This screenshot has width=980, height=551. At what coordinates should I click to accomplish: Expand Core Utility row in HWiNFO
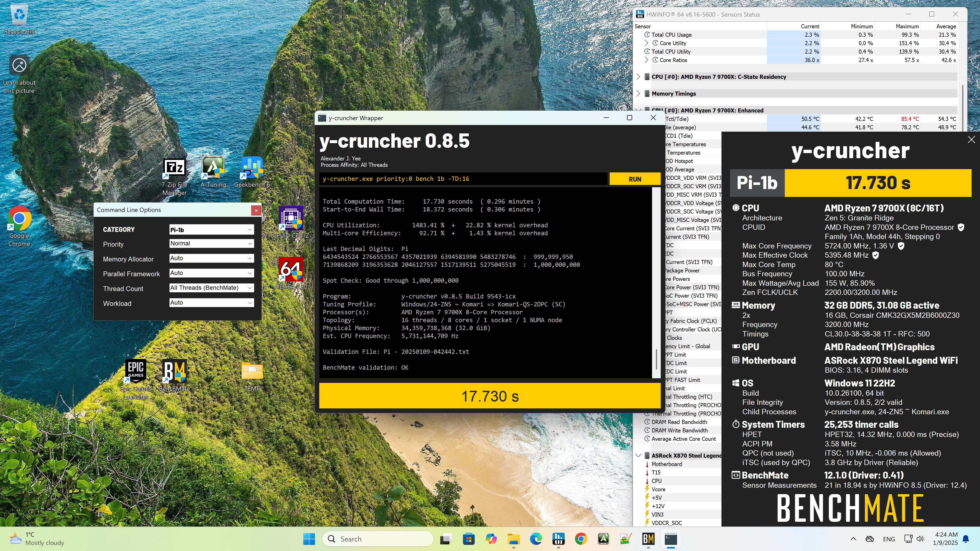[646, 43]
